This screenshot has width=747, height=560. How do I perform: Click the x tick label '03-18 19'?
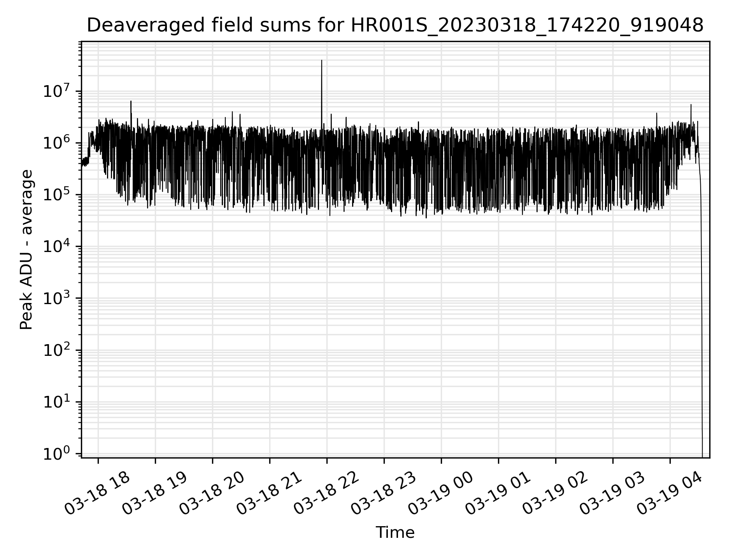coord(154,494)
